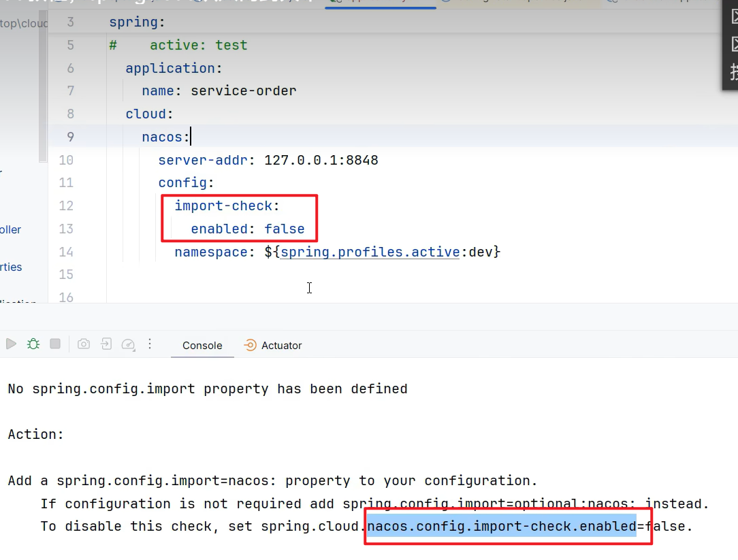Open the profiler gauge icon
Viewport: 738px width, 560px height.
coord(128,344)
